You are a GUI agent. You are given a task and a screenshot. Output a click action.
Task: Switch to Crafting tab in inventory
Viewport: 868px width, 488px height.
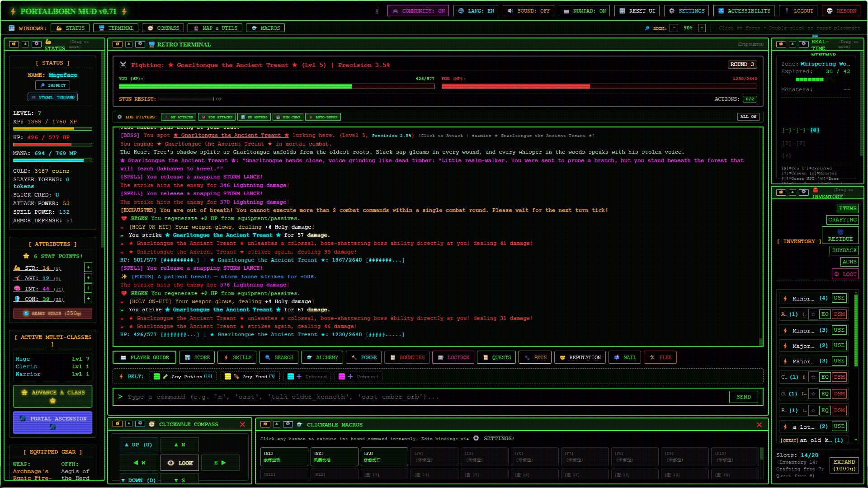pyautogui.click(x=843, y=220)
